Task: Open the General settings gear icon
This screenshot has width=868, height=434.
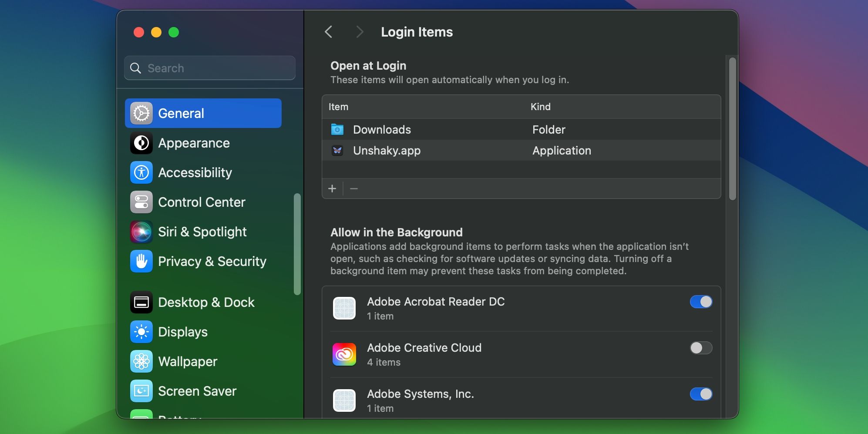Action: pos(141,113)
